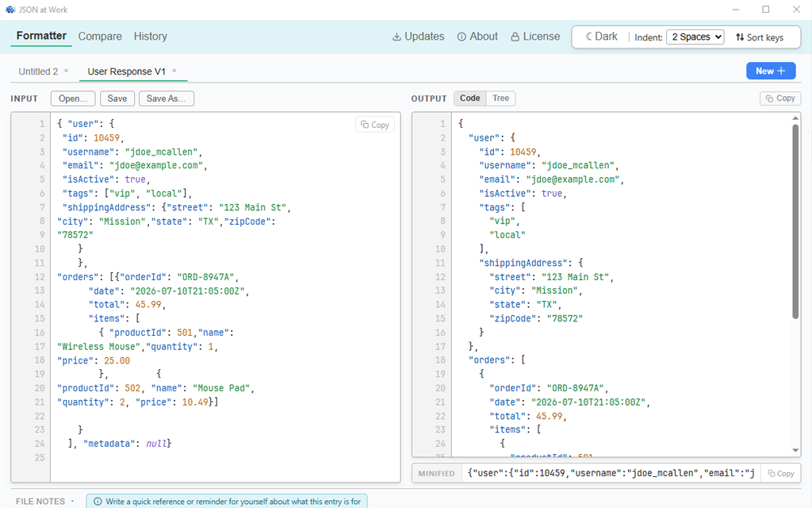Toggle Dark mode
Image resolution: width=812 pixels, height=508 pixels.
(601, 37)
